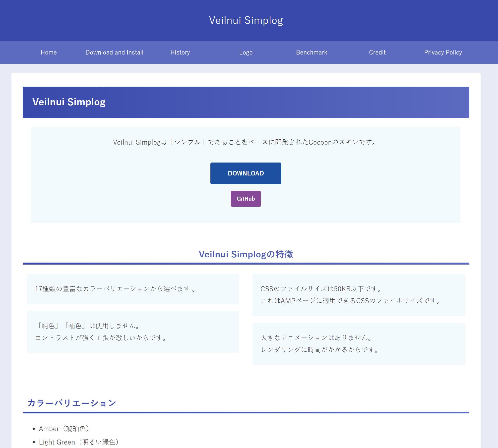498x448 pixels.
Task: Click the Veilnui Simplogの特徴 heading
Action: coord(246,254)
